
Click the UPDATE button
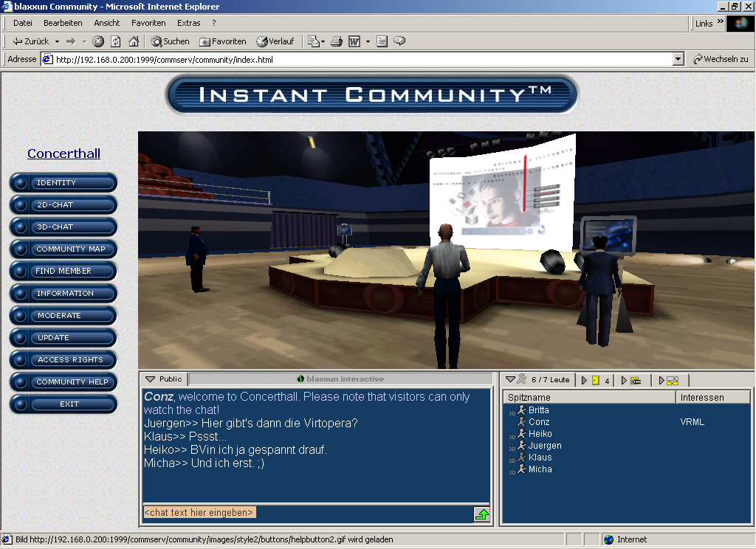pos(63,337)
